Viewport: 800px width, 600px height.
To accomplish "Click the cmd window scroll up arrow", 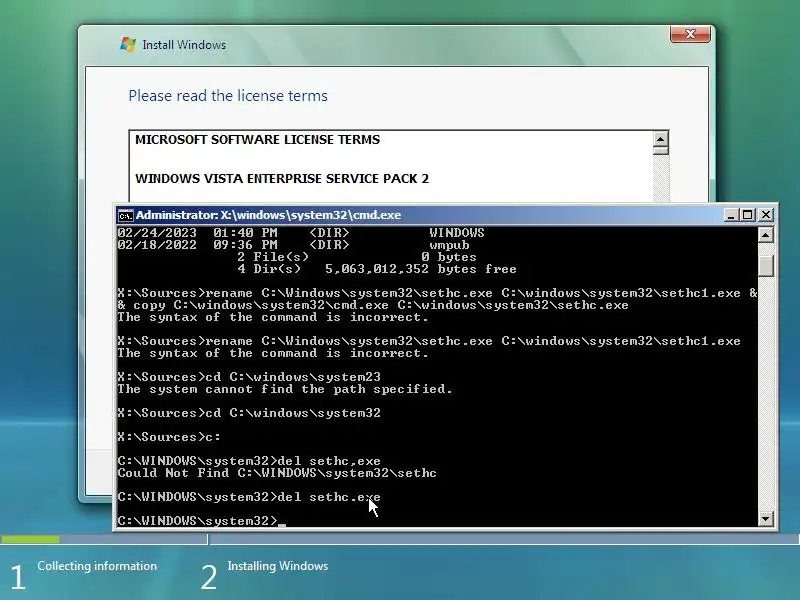I will 765,235.
